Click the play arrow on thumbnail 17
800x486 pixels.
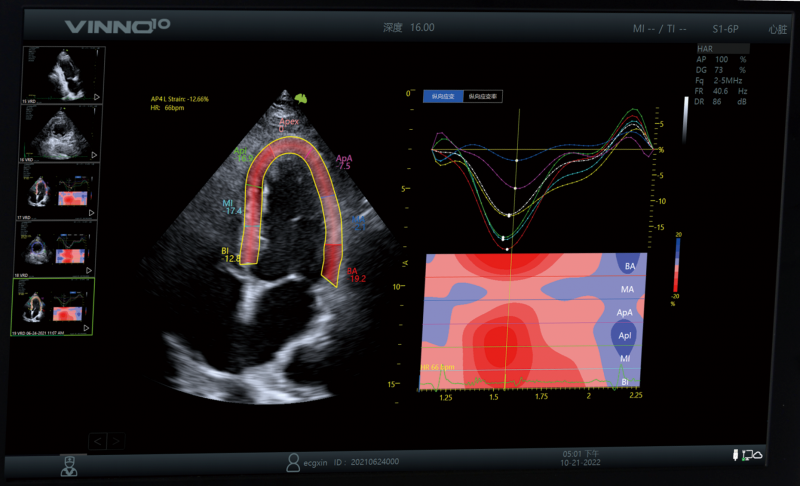(x=95, y=212)
